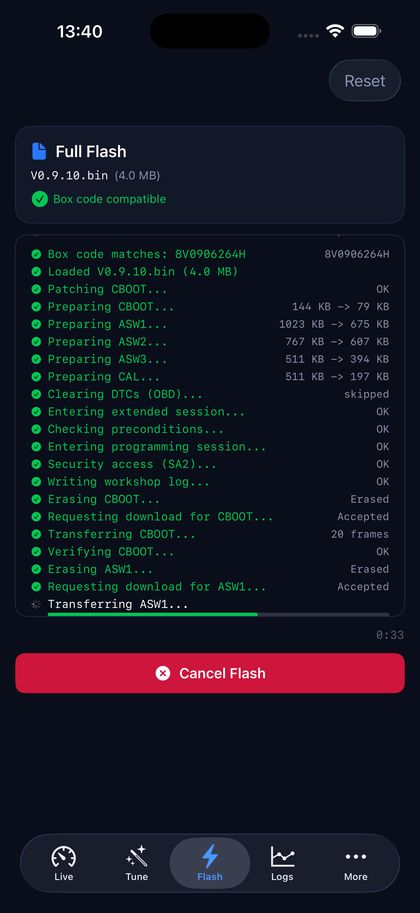Screen dimensions: 420x913
Task: Tap the spinner next to Transferring ASW1
Action: (x=36, y=604)
